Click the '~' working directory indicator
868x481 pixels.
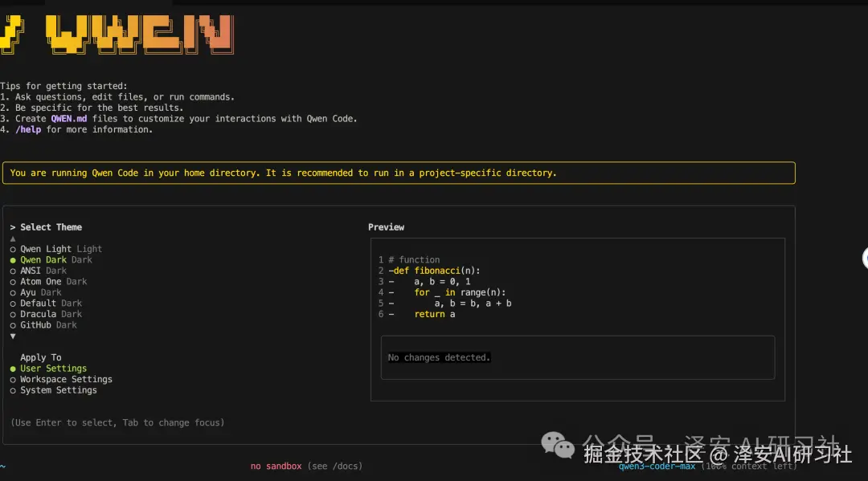(2, 466)
